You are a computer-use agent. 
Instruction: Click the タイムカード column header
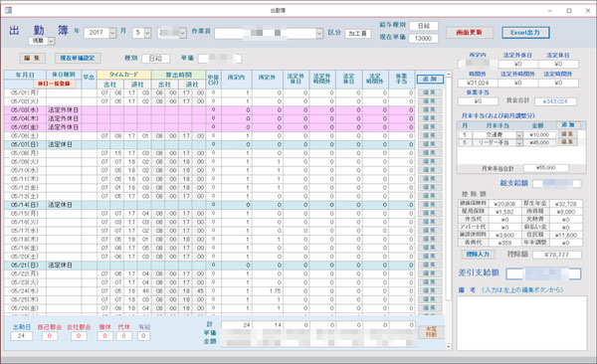click(x=124, y=75)
